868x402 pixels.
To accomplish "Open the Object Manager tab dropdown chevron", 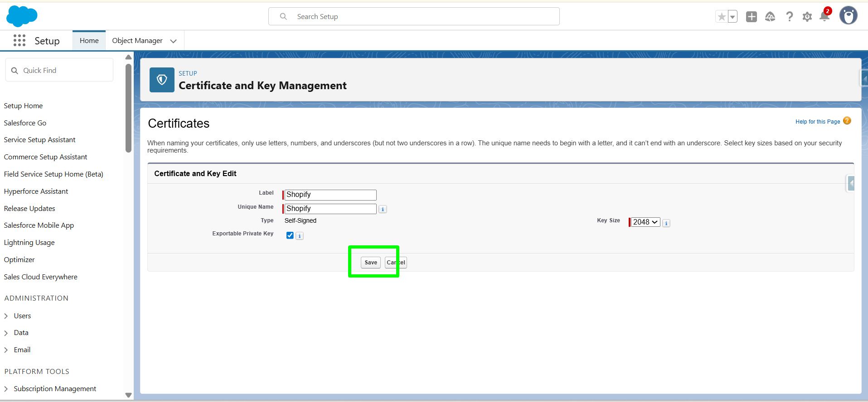I will click(173, 41).
